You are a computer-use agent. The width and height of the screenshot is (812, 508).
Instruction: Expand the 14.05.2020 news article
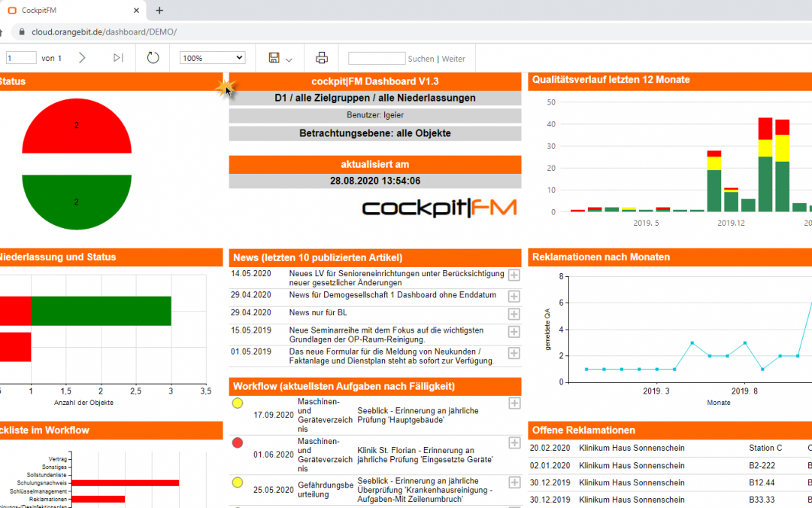(514, 275)
